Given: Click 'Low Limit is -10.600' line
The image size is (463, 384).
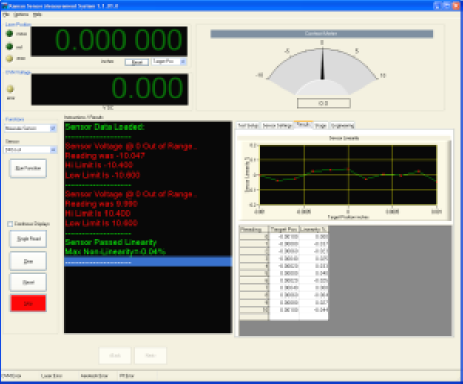Looking at the screenshot, I should click(103, 175).
